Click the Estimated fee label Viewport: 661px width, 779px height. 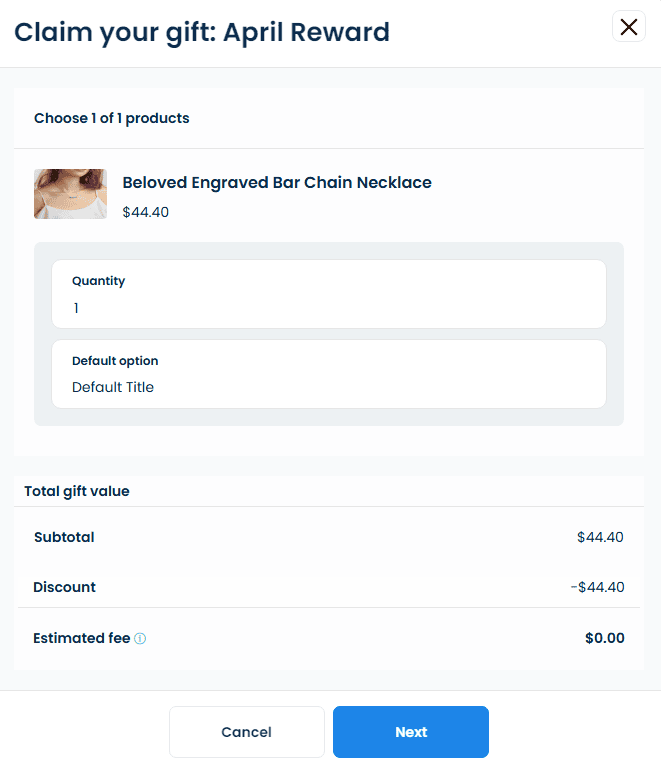coord(82,638)
